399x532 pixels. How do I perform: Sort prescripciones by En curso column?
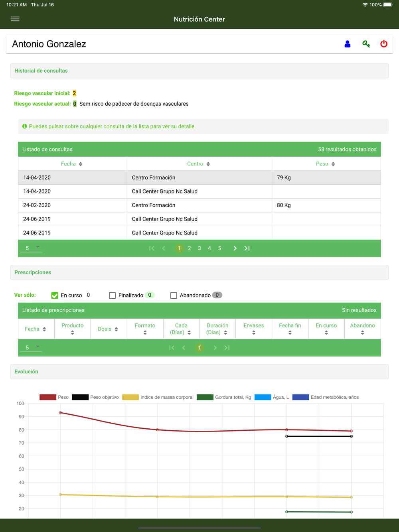(x=326, y=329)
